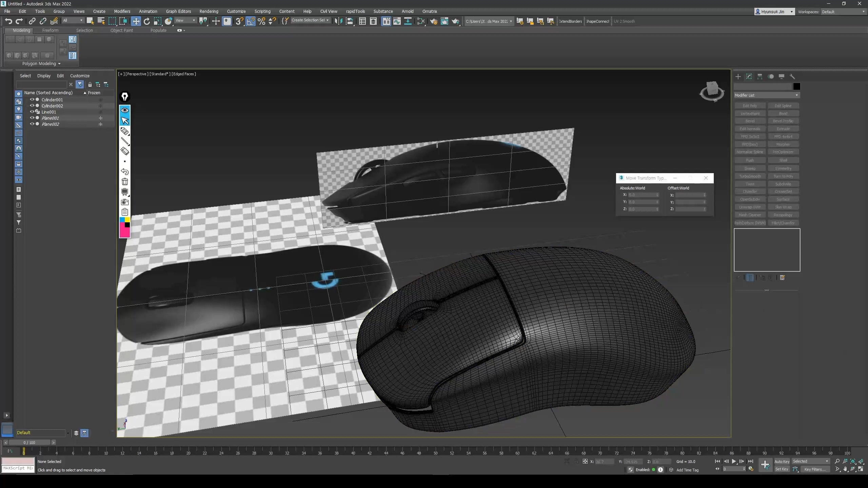Open the Motion panel tab icon
The width and height of the screenshot is (868, 488).
[771, 77]
